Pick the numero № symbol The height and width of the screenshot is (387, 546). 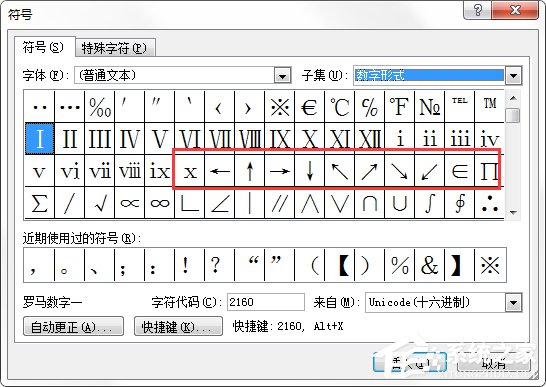[429, 106]
